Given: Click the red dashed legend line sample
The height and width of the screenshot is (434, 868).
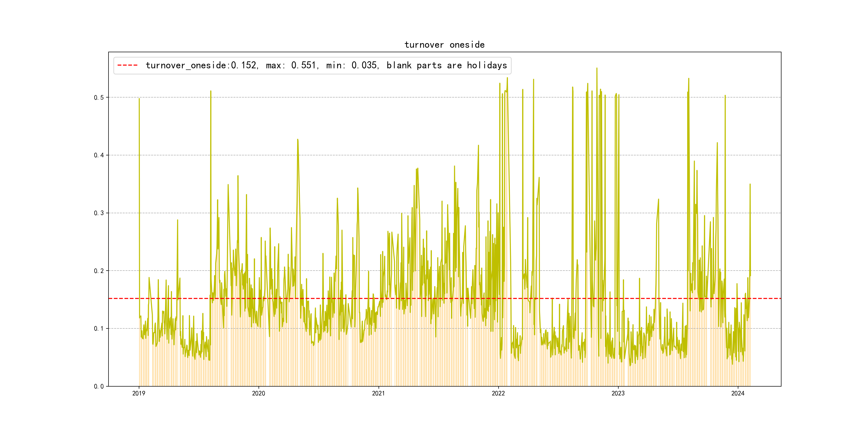Looking at the screenshot, I should pyautogui.click(x=127, y=65).
